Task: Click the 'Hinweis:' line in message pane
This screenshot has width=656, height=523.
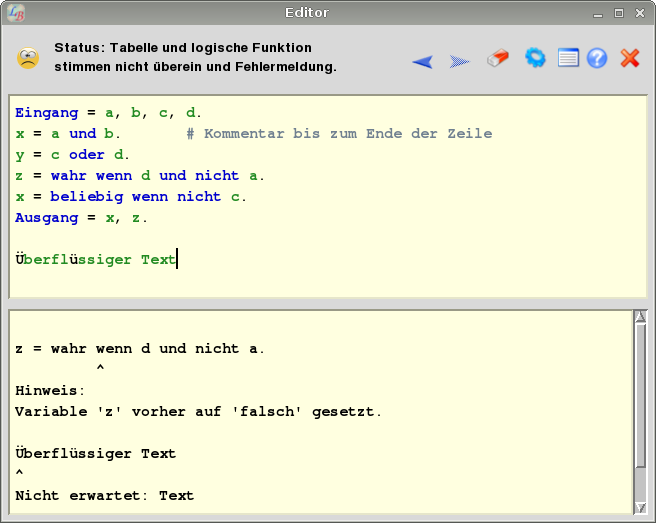Action: point(51,391)
